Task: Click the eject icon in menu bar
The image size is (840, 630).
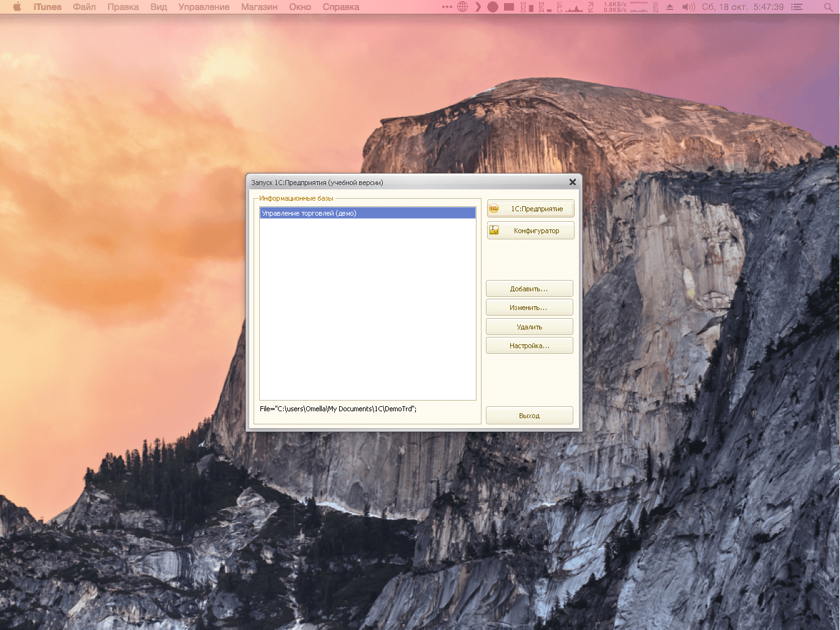Action: (670, 7)
